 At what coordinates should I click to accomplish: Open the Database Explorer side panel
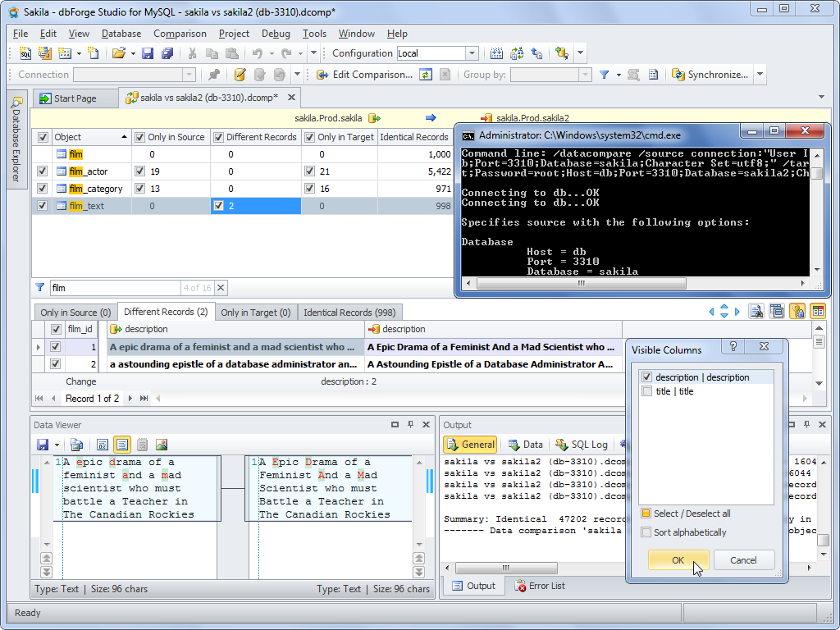pyautogui.click(x=16, y=141)
